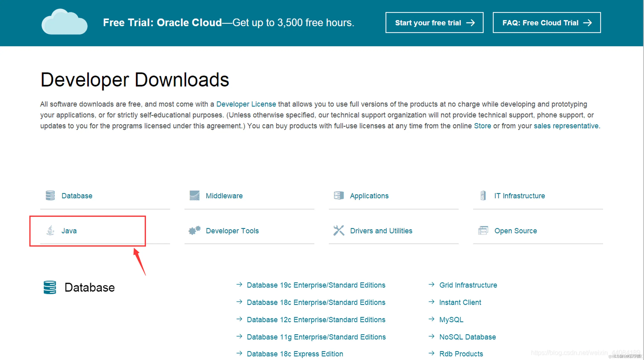Open the sales representative link
Screen dimensions: 644x360
[x=566, y=126]
